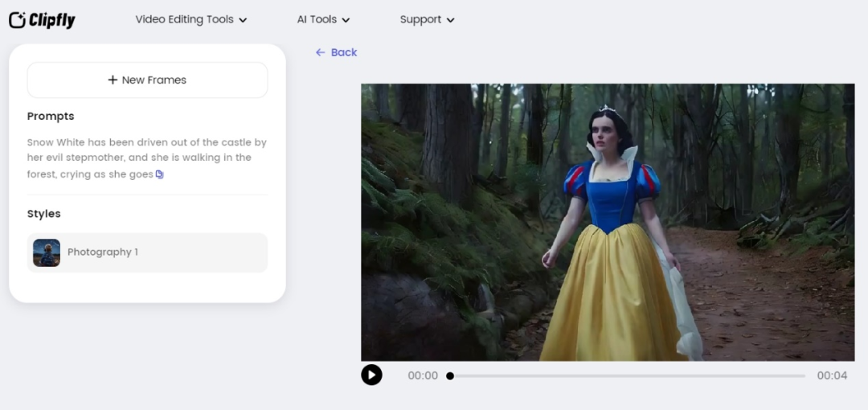Go back via the Back link
Screen dimensions: 868x410
[x=336, y=52]
